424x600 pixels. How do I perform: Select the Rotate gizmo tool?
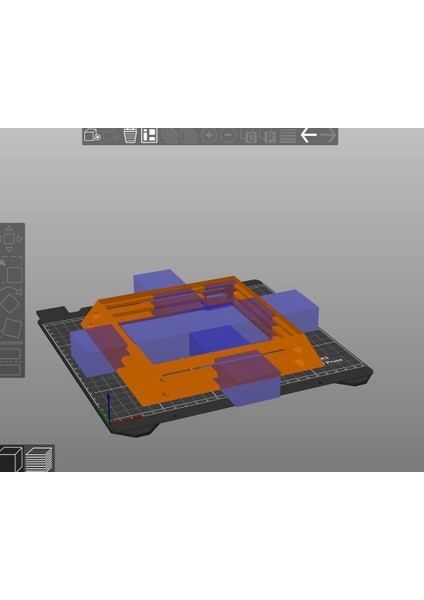[x=10, y=302]
